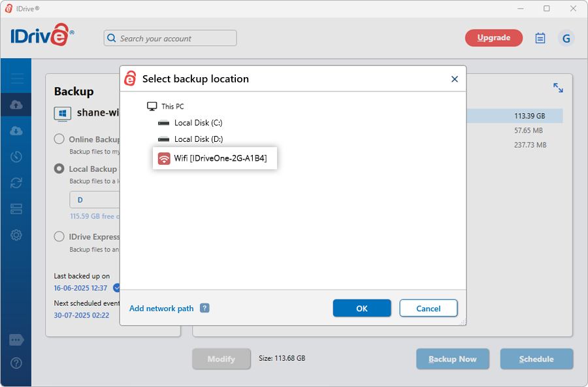Click the Upgrade button
This screenshot has width=588, height=387.
coord(493,37)
